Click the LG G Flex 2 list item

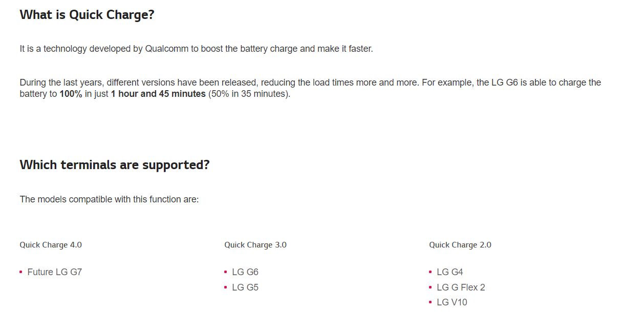tap(461, 287)
